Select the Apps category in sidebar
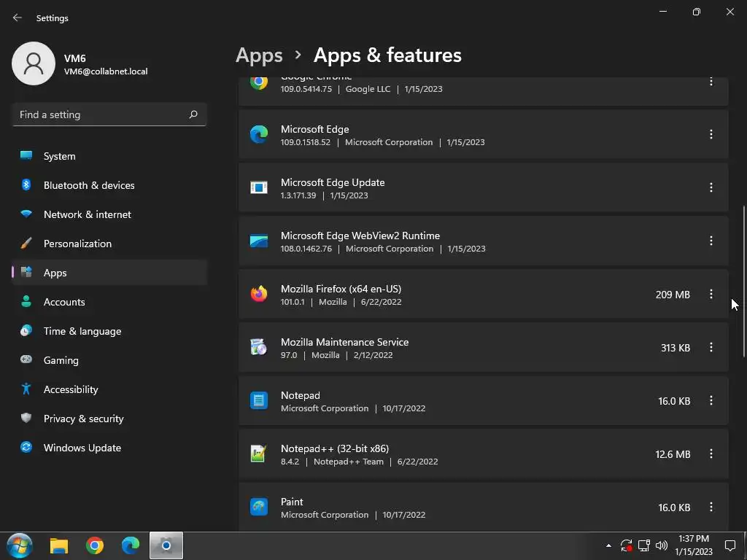Viewport: 747px width, 560px height. [109, 273]
